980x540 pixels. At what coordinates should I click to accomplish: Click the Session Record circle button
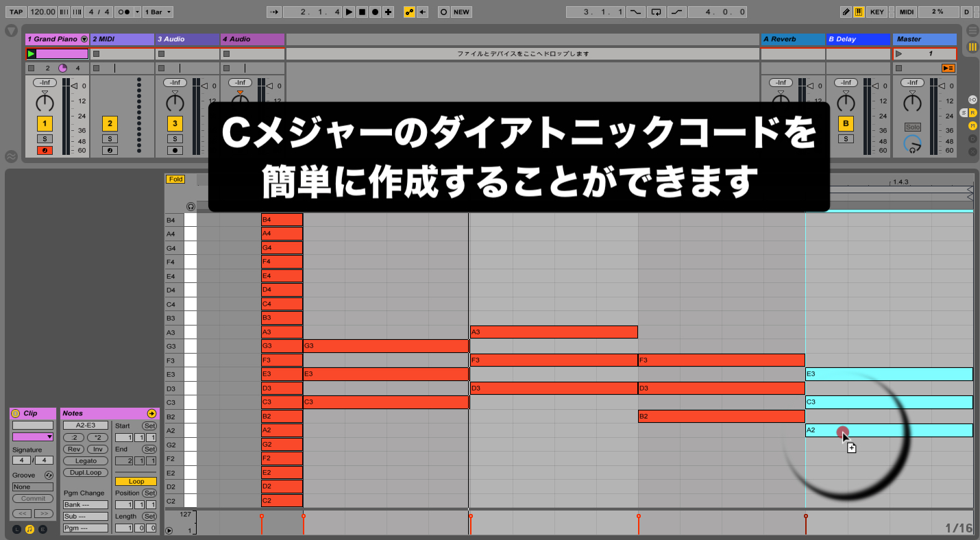(x=443, y=12)
